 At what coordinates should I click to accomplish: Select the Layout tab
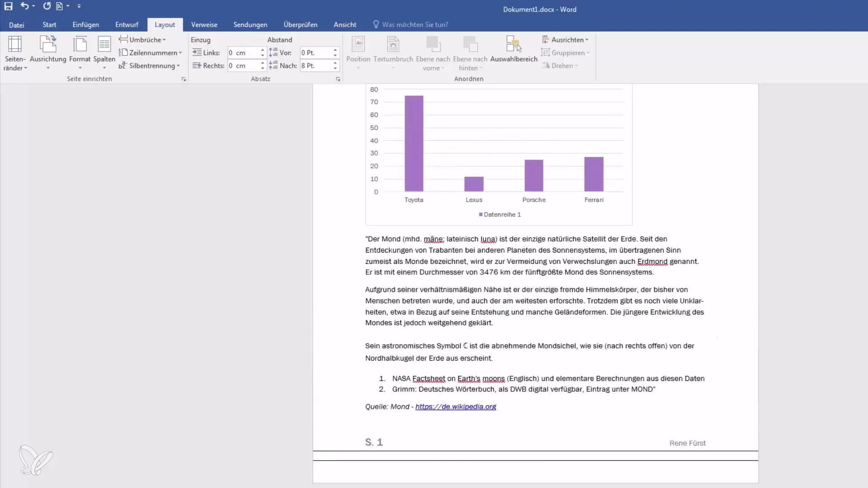tap(165, 25)
